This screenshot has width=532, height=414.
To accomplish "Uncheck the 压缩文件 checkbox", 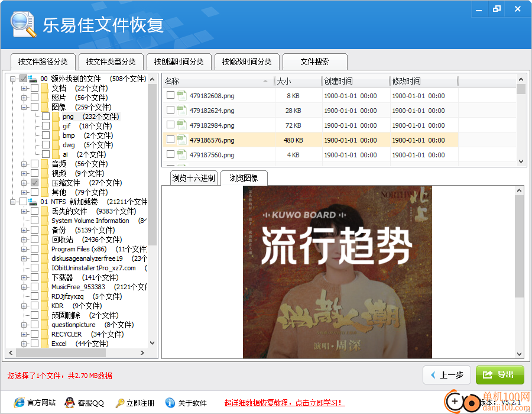I will 35,183.
